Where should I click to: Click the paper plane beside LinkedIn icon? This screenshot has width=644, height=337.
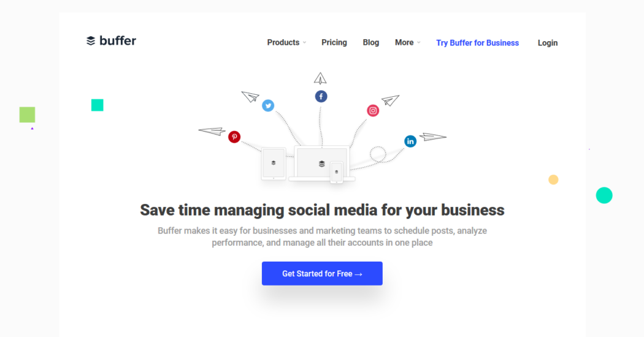click(x=432, y=137)
